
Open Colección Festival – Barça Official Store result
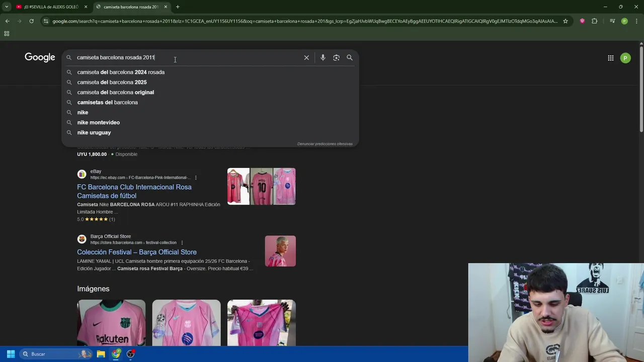tap(136, 252)
